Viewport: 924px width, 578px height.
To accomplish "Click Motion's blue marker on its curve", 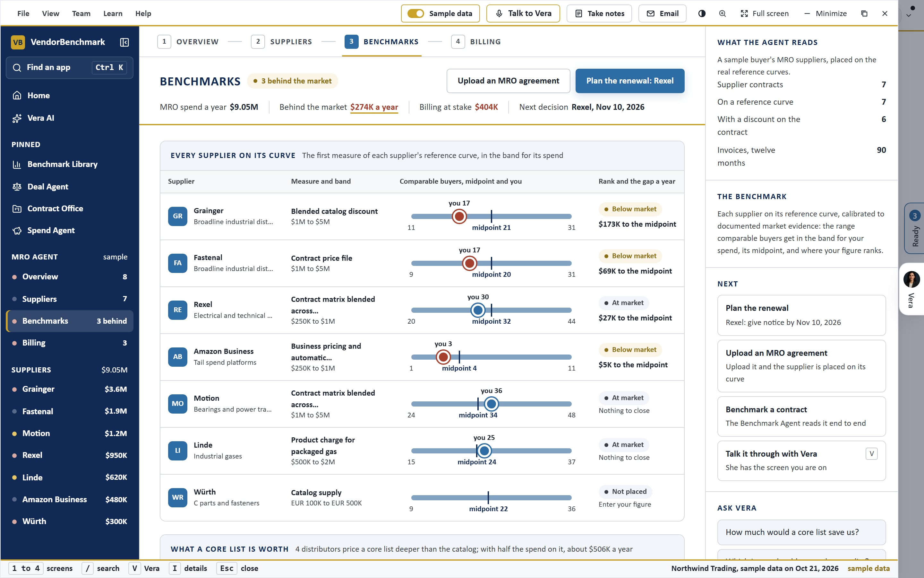I will [x=491, y=404].
